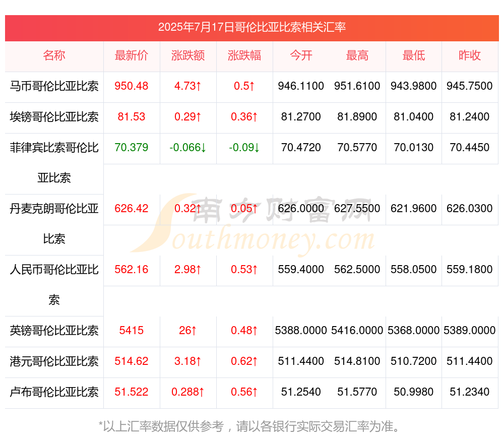Click the change amount 4.73↑
Viewport: 504px width, 442px height.
click(x=188, y=86)
